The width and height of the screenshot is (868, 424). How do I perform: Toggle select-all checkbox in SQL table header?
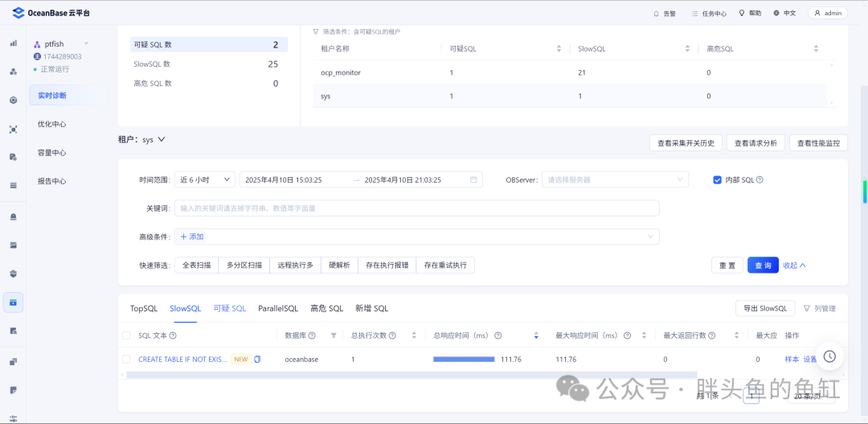[126, 335]
